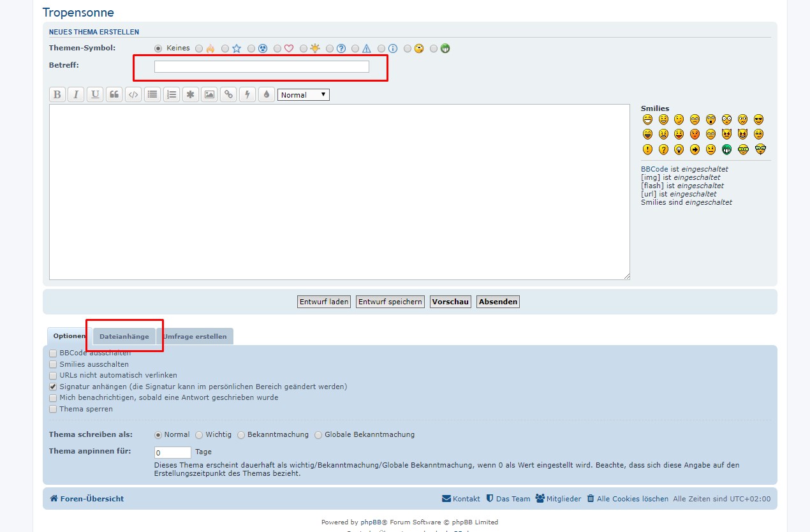Select the star topic symbol radio button
This screenshot has height=532, width=810.
[225, 48]
